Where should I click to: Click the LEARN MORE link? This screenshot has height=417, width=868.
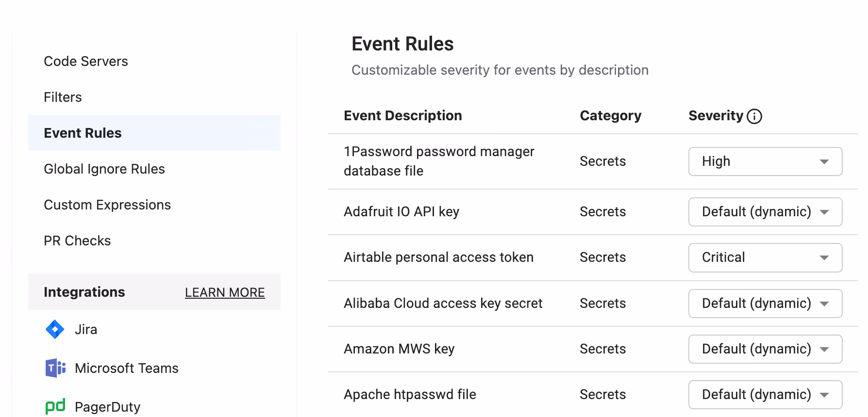pyautogui.click(x=224, y=292)
